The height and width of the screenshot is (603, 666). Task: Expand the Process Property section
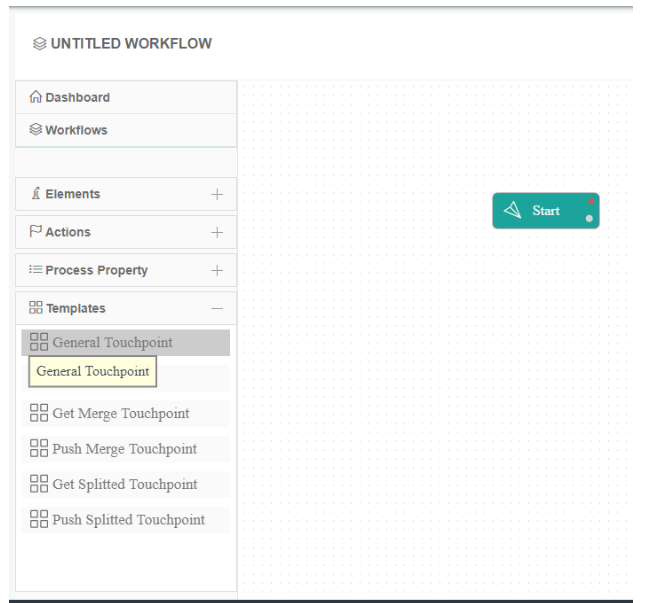[x=217, y=270]
